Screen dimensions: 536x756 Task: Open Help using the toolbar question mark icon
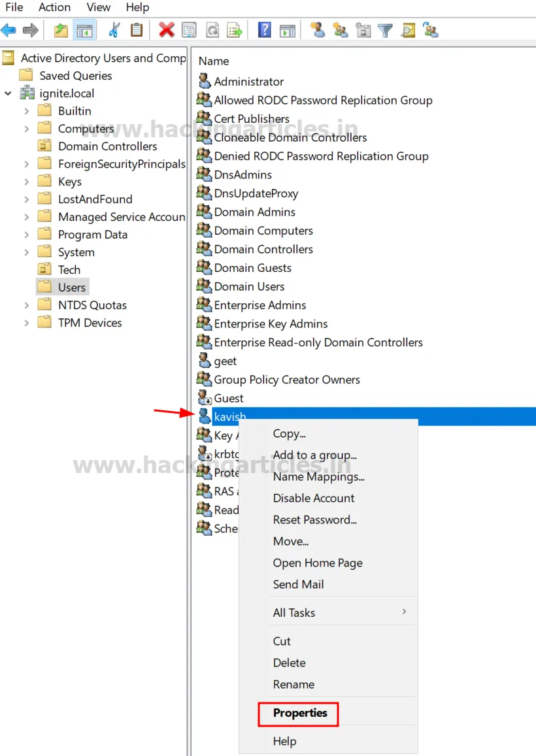264,29
